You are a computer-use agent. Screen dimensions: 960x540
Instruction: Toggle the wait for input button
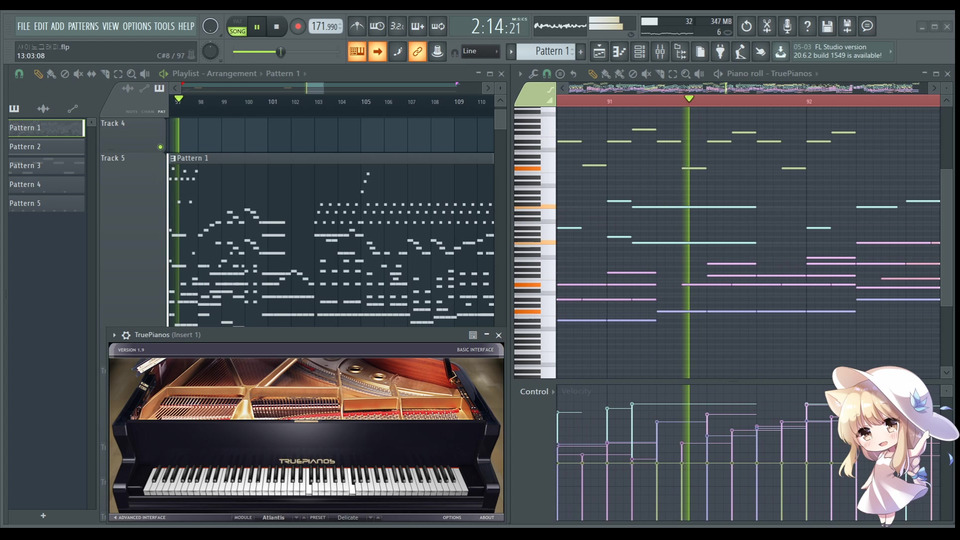[377, 26]
